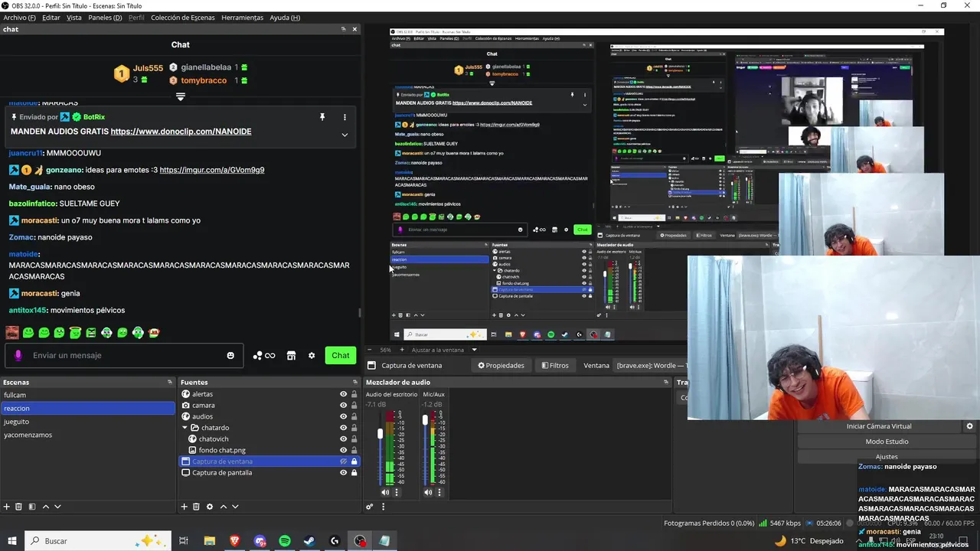Screen dimensions: 980x551
Task: Open Steam from the Windows taskbar
Action: [x=309, y=541]
